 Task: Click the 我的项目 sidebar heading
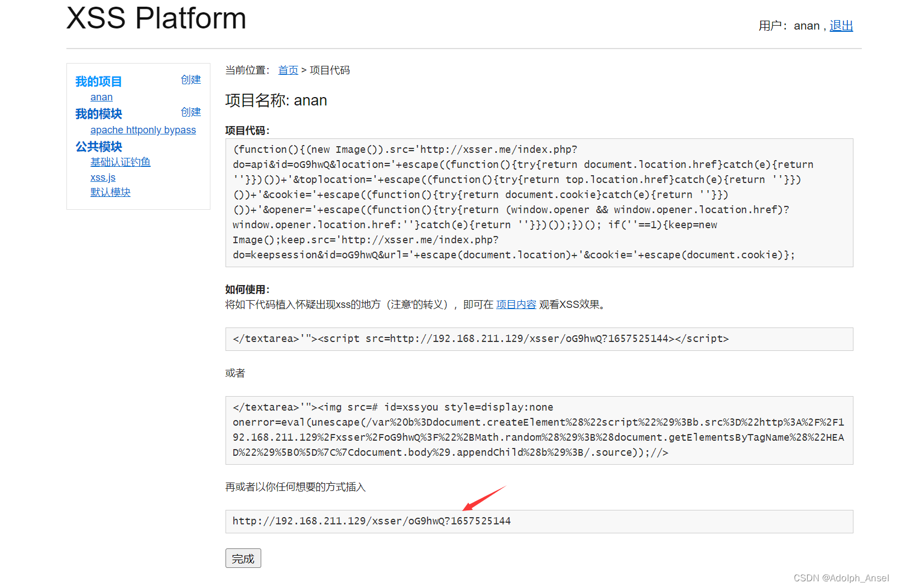99,81
